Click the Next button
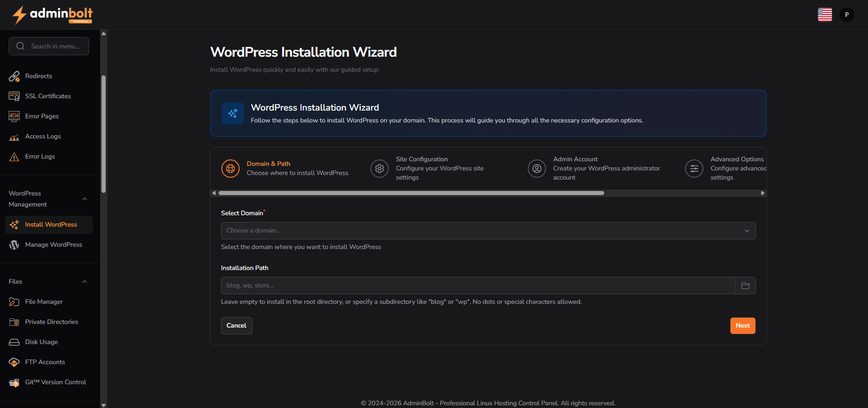 click(x=743, y=326)
